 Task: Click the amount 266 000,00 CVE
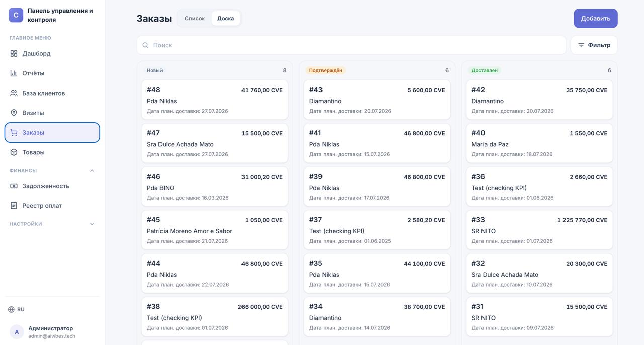pyautogui.click(x=260, y=307)
